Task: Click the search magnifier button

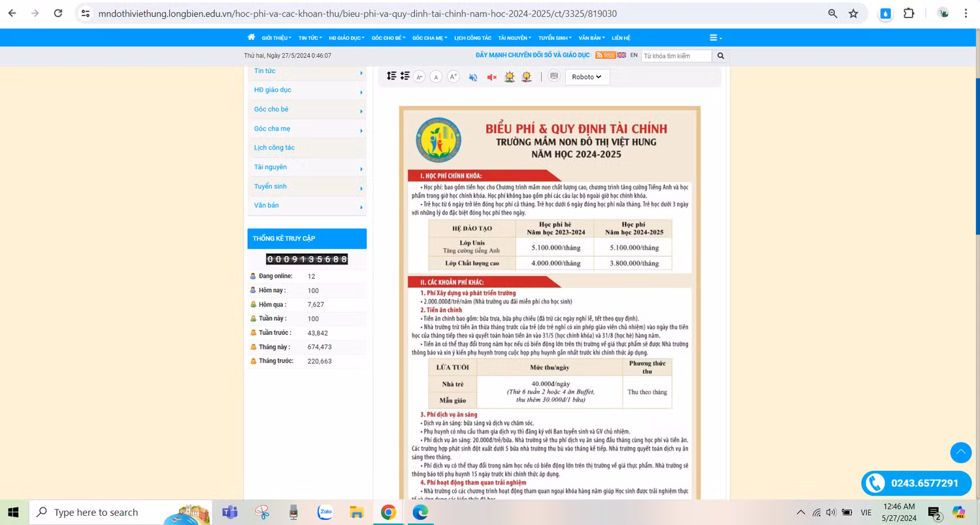Action: (x=721, y=56)
